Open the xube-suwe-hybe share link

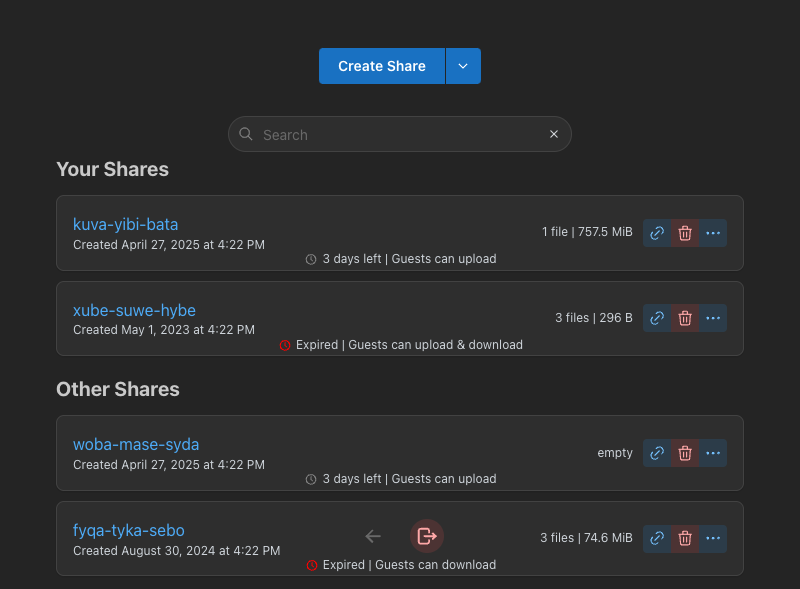pyautogui.click(x=134, y=310)
